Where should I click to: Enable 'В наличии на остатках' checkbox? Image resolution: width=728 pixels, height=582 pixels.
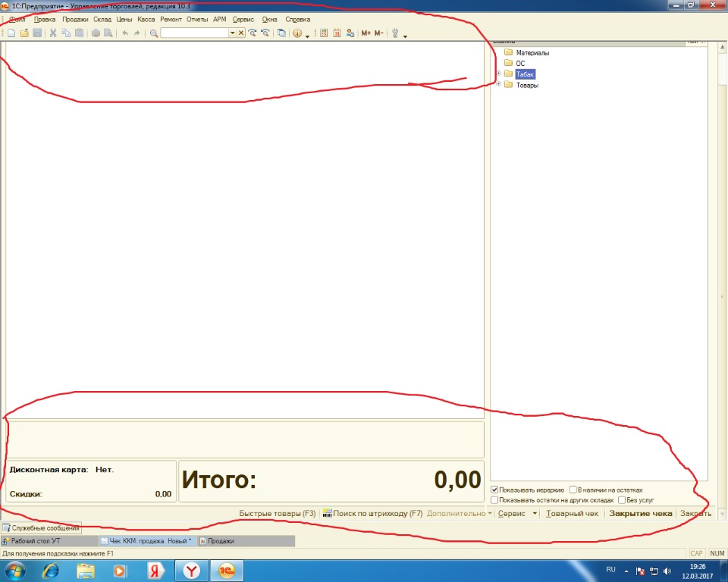(573, 490)
